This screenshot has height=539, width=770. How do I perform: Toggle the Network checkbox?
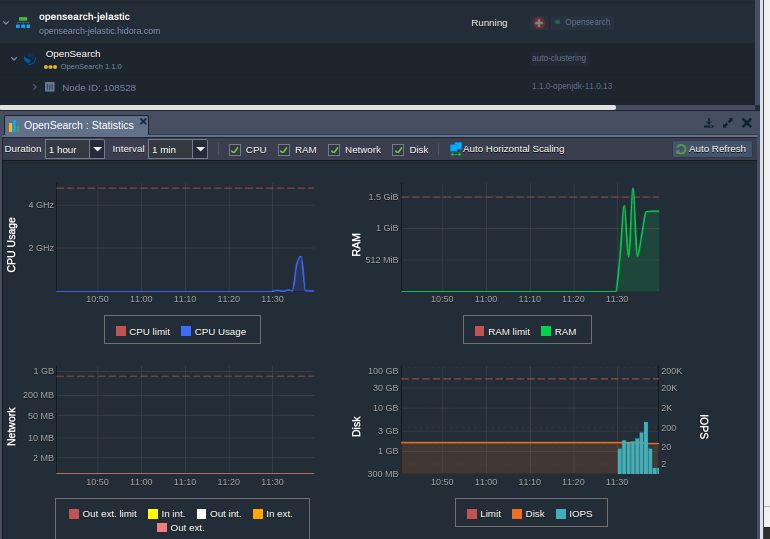pyautogui.click(x=334, y=150)
